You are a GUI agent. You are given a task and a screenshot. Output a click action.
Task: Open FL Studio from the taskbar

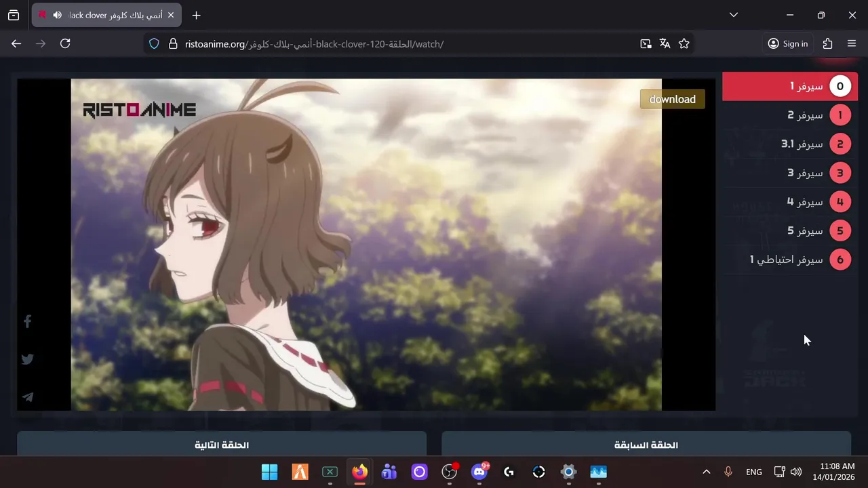[300, 472]
